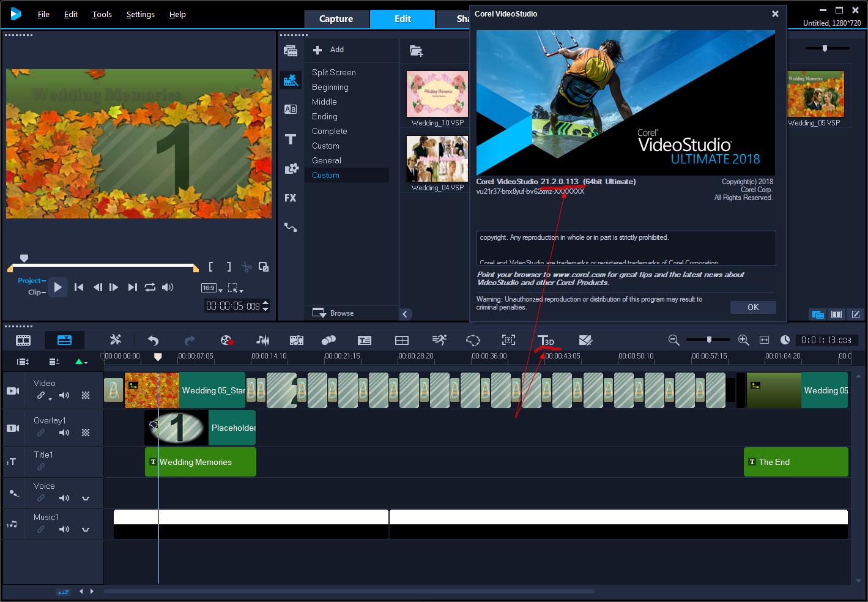Viewport: 868px width, 602px height.
Task: Open the Graphic library icon
Action: pyautogui.click(x=291, y=169)
